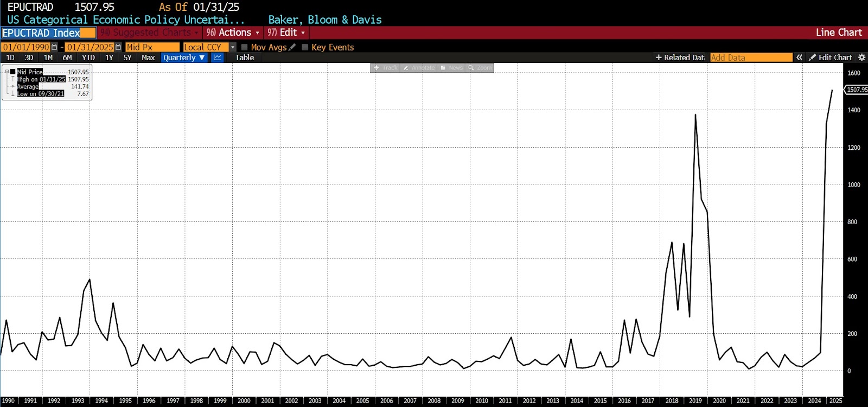Viewport: 868px width, 407px height.
Task: Click the Edit Chart button
Action: pos(831,58)
